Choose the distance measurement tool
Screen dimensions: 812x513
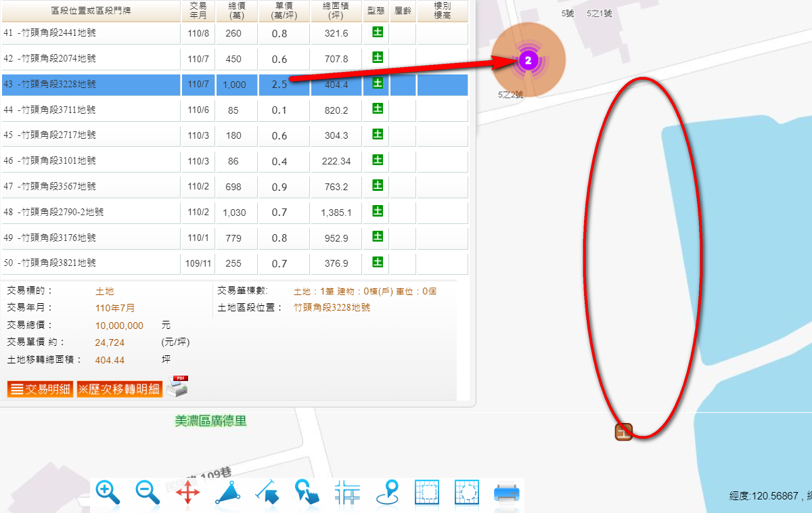tap(267, 492)
